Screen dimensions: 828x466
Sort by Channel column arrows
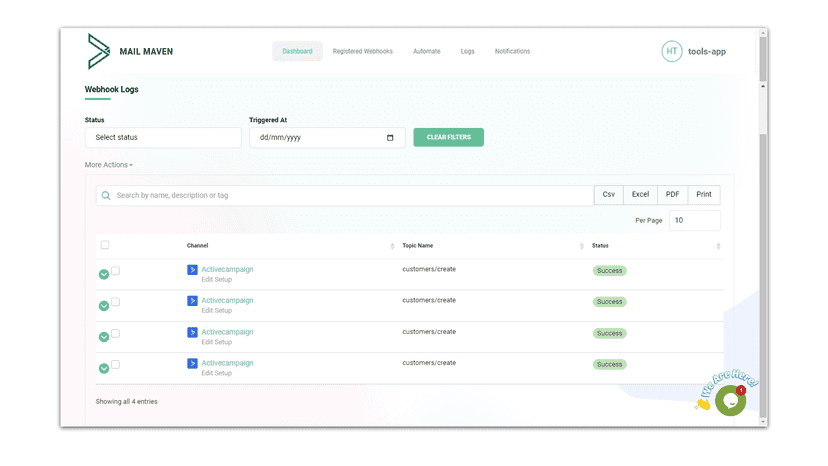[392, 246]
